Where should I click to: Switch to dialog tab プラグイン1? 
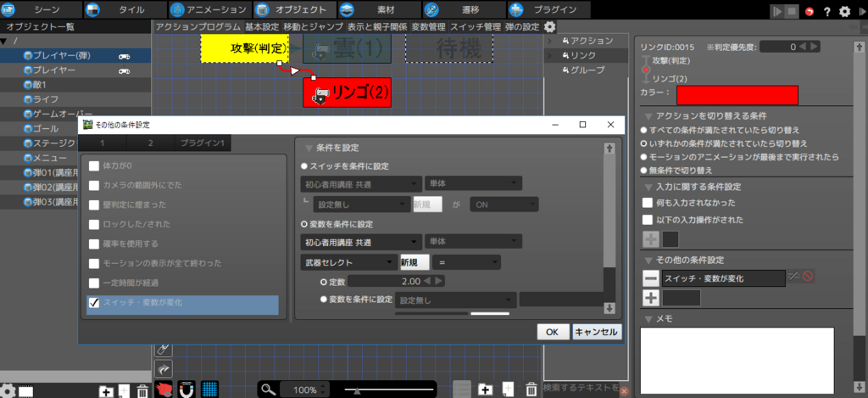(x=202, y=143)
